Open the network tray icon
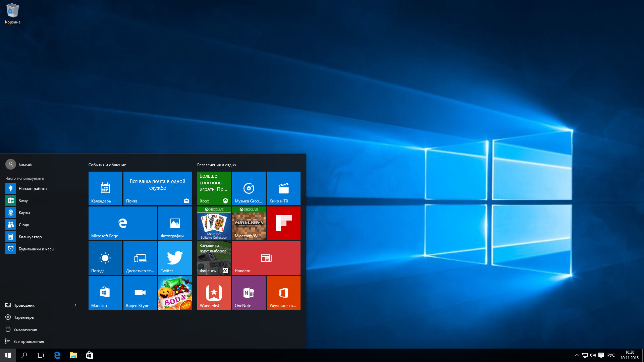 tap(585, 355)
